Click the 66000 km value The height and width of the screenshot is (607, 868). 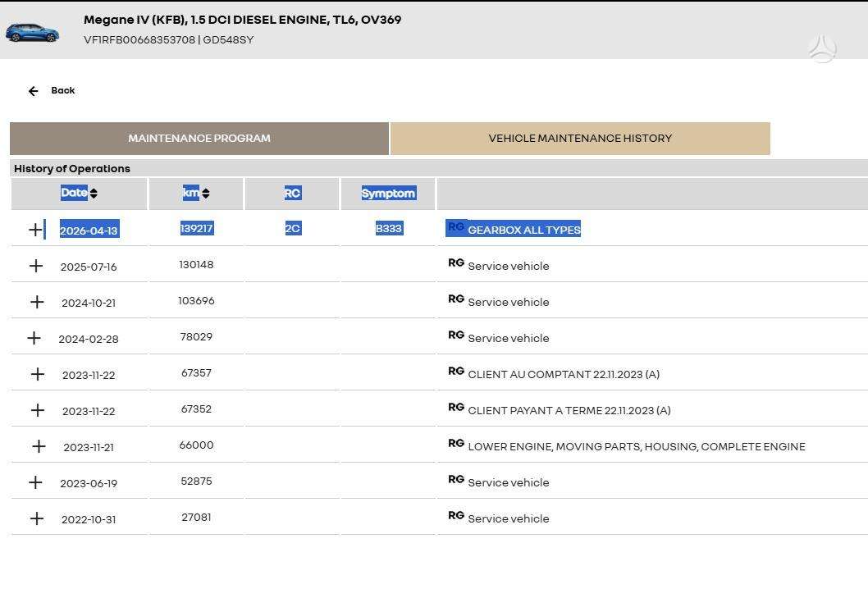point(197,445)
